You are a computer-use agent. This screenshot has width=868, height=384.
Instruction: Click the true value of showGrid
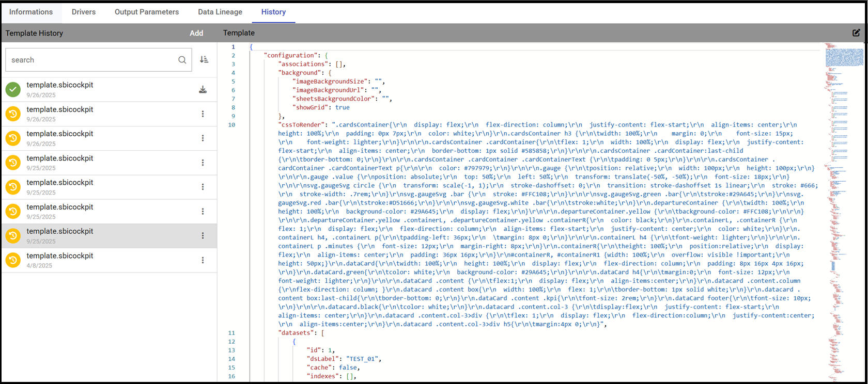343,107
